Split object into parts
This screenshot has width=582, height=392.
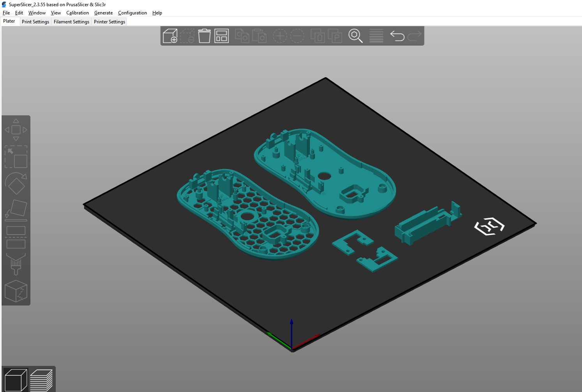335,35
